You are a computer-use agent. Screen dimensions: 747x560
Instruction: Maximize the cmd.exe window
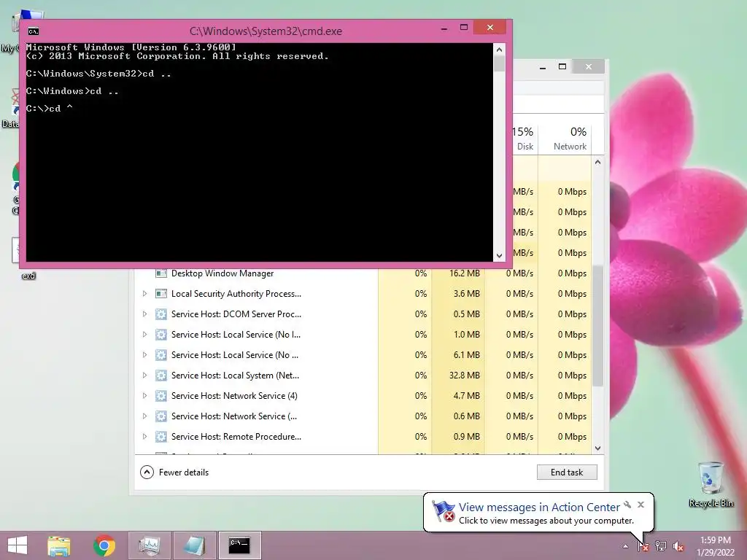[464, 28]
